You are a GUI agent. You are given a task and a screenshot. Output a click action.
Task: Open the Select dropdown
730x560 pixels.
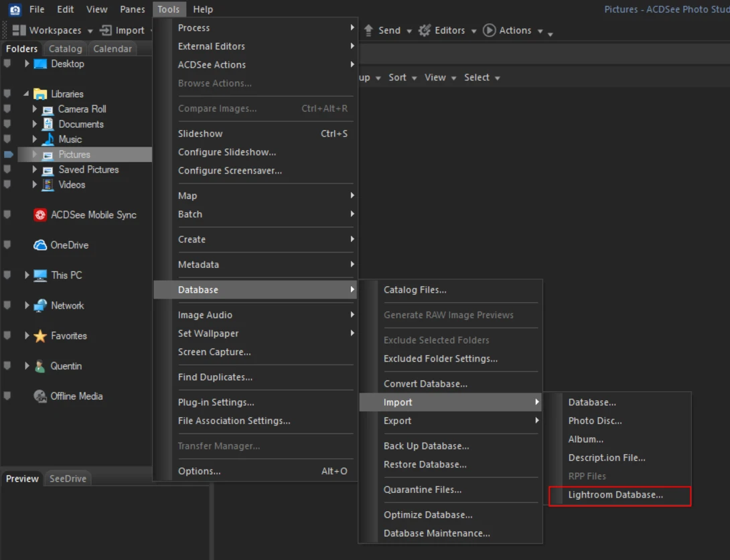pyautogui.click(x=482, y=78)
